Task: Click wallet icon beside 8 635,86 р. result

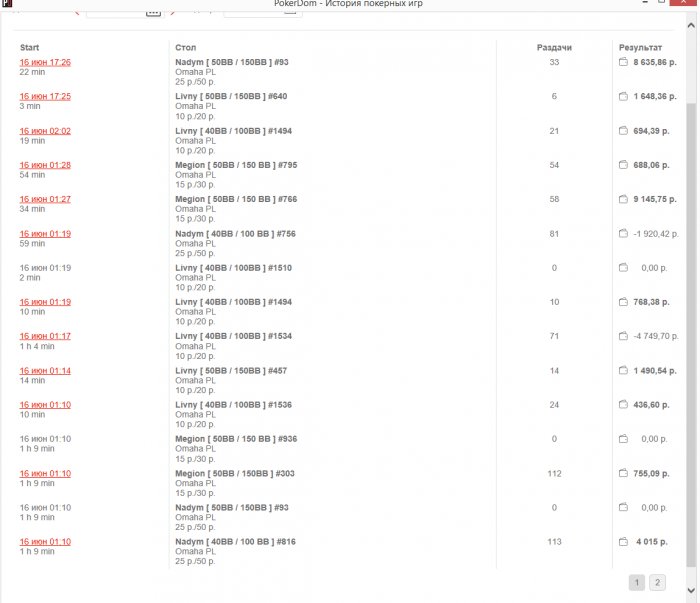Action: 623,62
